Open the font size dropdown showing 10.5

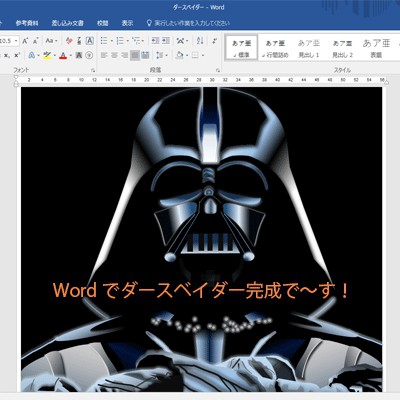(16, 41)
